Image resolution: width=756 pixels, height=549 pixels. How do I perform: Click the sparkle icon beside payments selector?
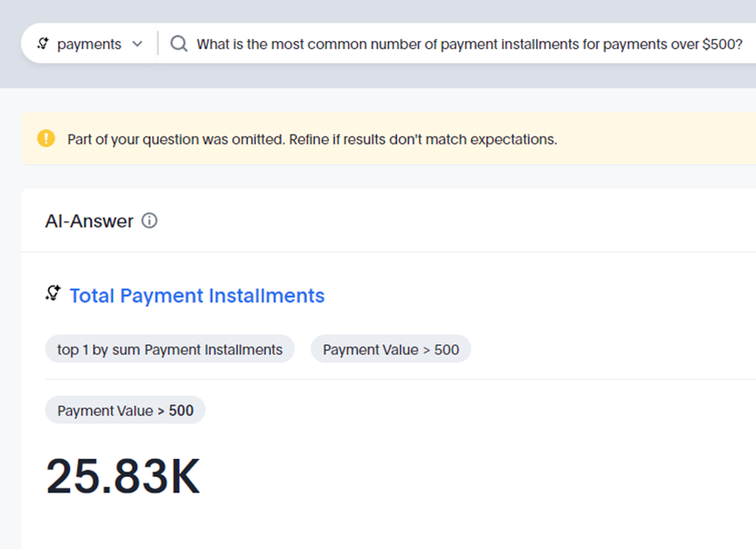coord(43,44)
